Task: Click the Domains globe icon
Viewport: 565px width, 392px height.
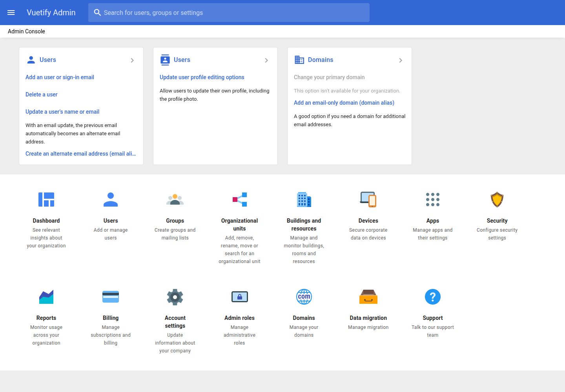Action: tap(304, 297)
